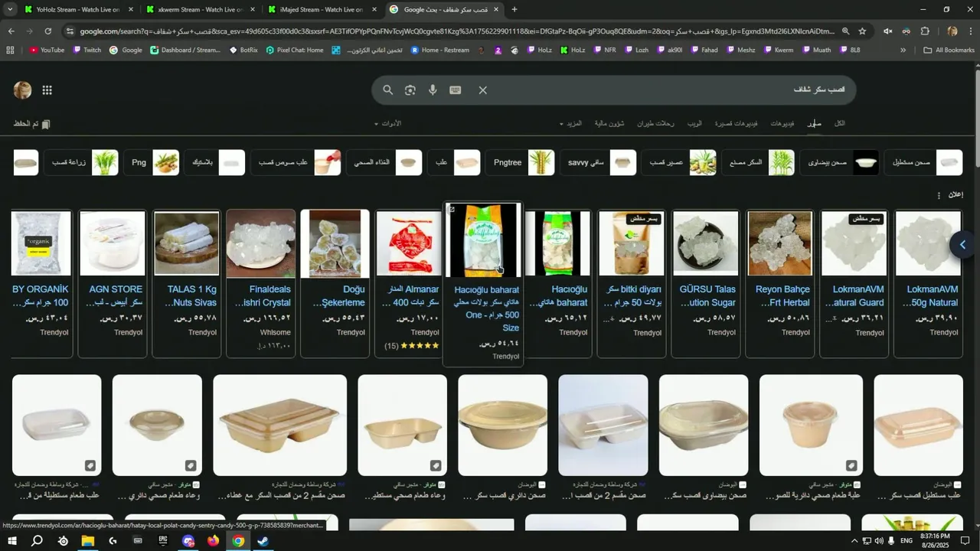Open search by image (Lens) icon

410,90
